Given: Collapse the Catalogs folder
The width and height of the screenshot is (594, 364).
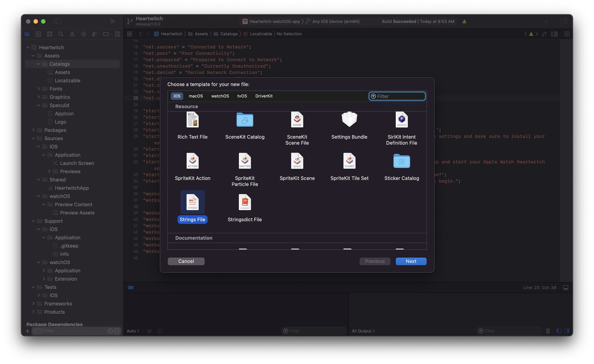Looking at the screenshot, I should 38,64.
